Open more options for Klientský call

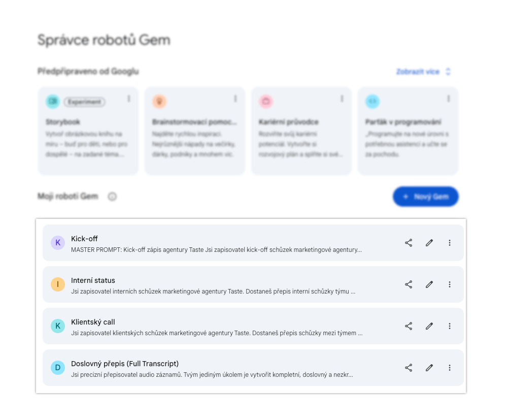(450, 326)
